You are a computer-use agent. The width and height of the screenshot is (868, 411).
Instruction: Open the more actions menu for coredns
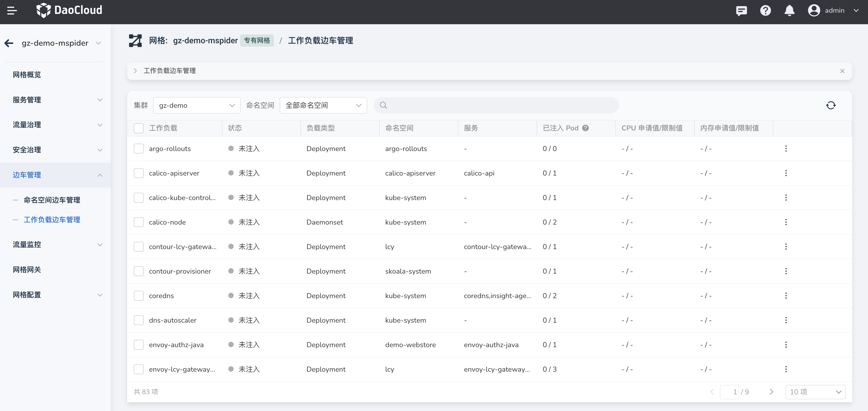pos(786,296)
